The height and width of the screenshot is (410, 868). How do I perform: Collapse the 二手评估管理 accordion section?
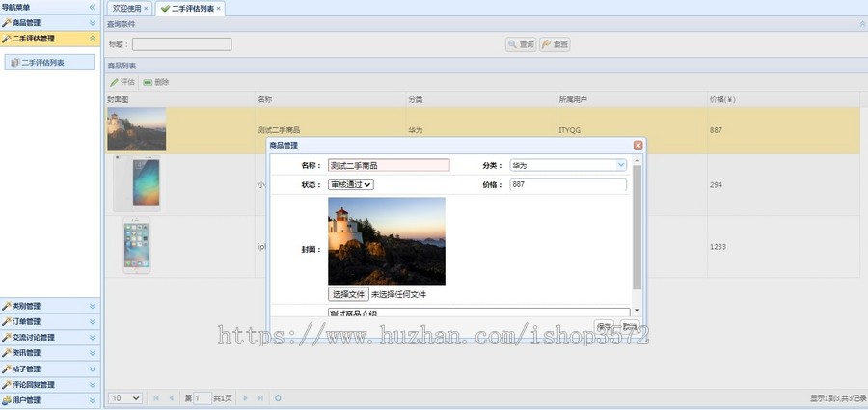click(93, 39)
